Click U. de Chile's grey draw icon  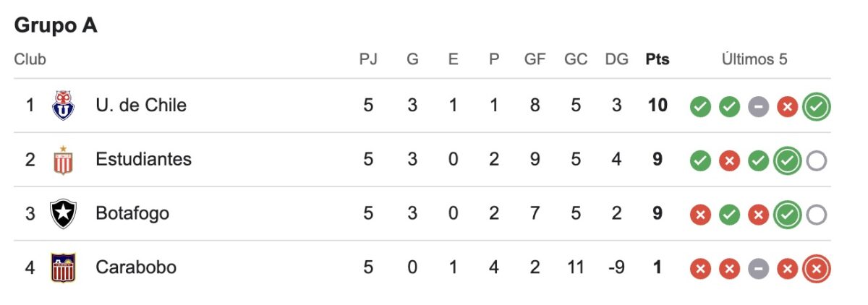758,107
